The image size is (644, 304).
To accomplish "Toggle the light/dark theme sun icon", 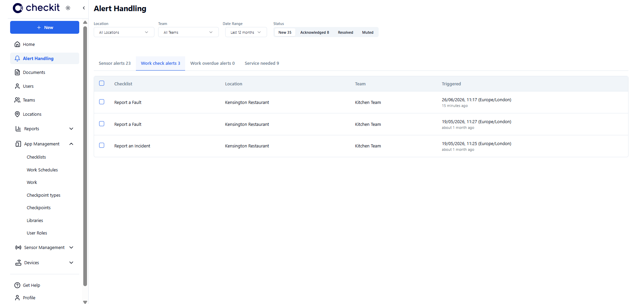I will click(68, 8).
